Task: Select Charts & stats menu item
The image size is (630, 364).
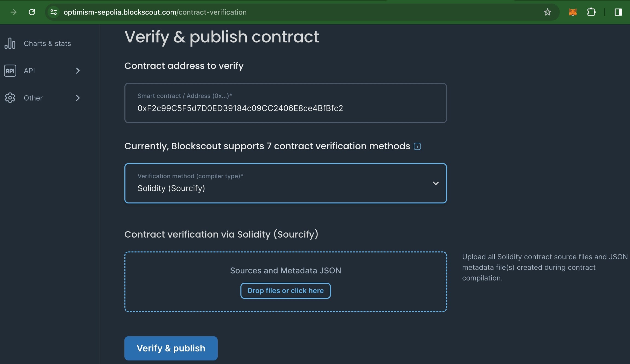Action: click(47, 43)
